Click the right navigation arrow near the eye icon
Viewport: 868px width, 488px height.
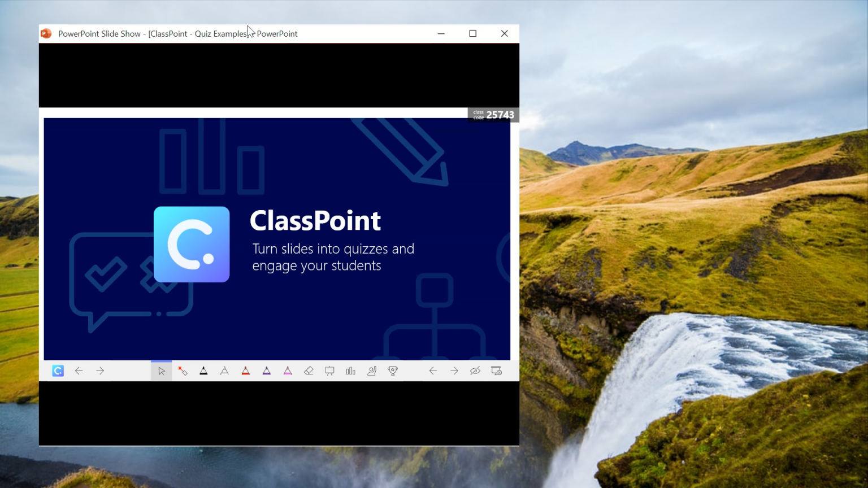[454, 371]
